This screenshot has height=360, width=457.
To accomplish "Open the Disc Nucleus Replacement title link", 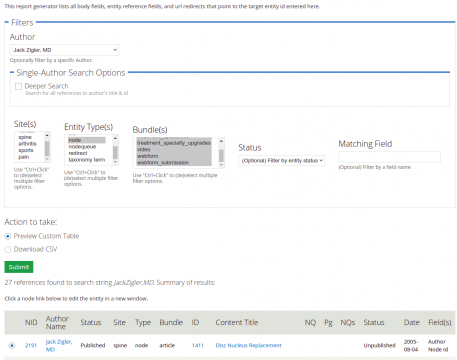I will [x=248, y=346].
